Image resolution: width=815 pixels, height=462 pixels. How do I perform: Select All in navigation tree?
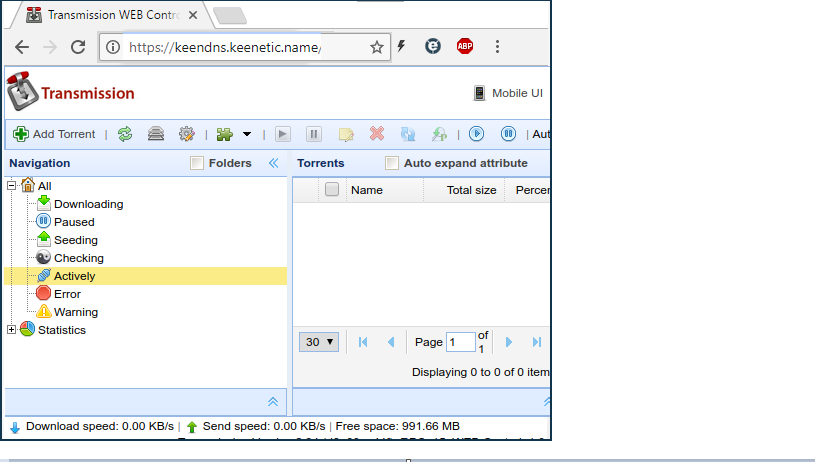(45, 186)
